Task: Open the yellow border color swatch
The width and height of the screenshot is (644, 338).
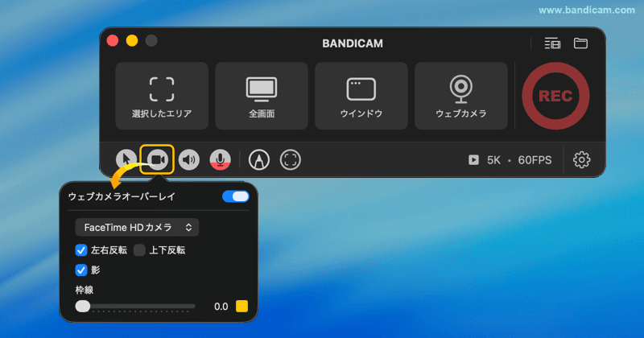Action: (242, 307)
